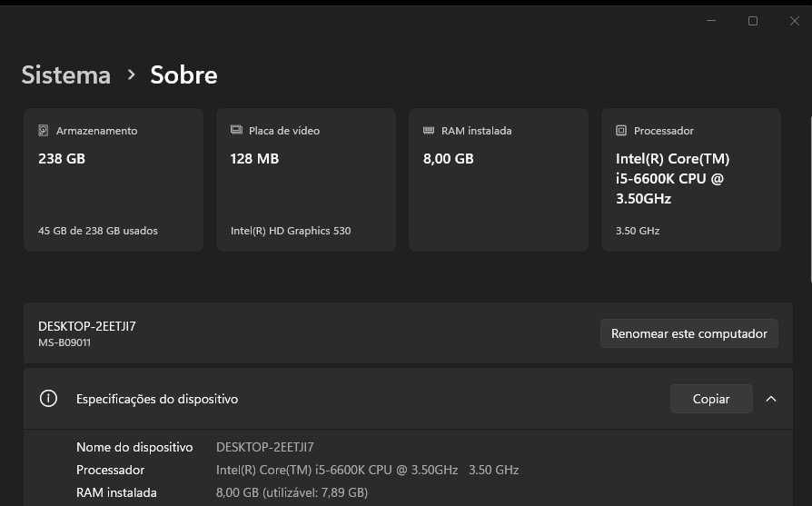Click the vertical scrollbar on the right edge
812x506 pixels.
(x=808, y=200)
